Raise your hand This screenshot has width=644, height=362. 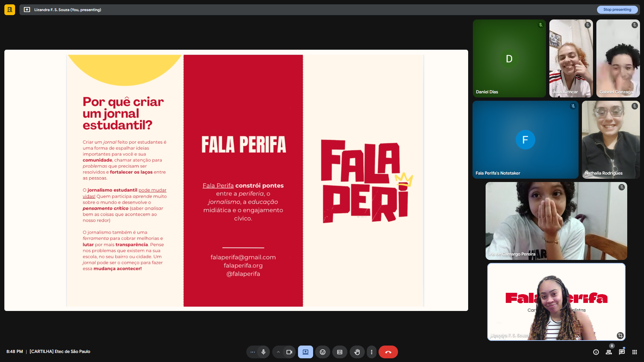coord(357,352)
